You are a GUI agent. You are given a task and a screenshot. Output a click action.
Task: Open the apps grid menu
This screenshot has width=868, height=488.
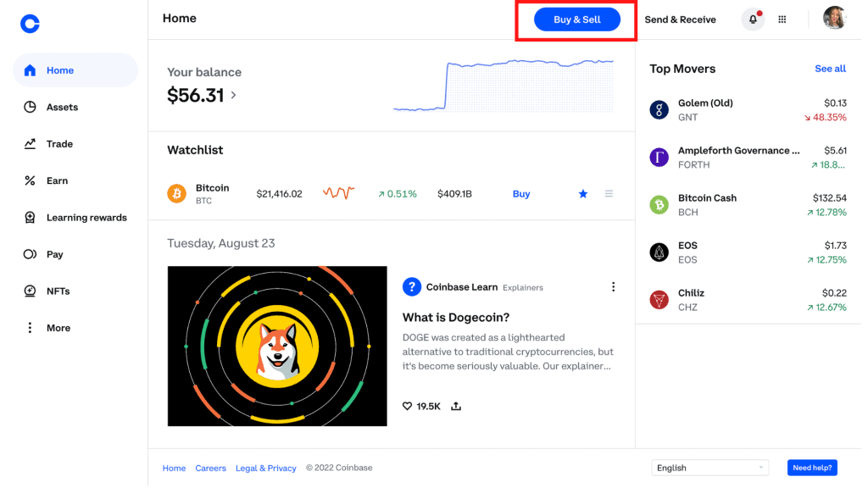coord(782,19)
